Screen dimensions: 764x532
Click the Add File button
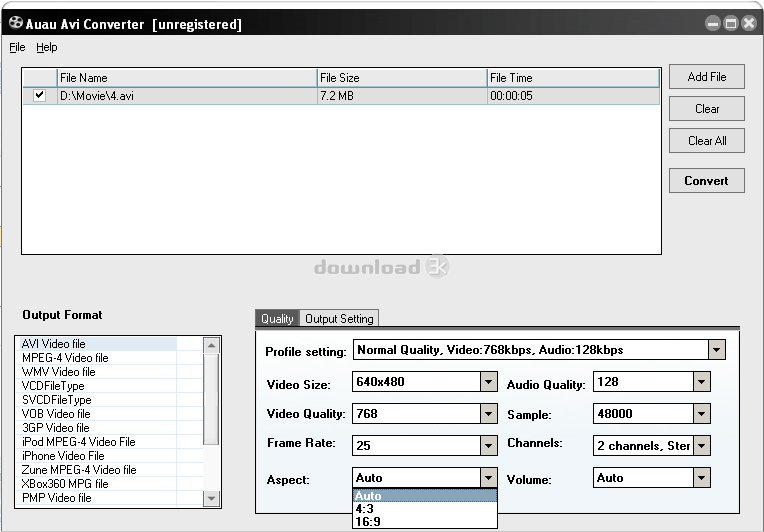pyautogui.click(x=707, y=76)
